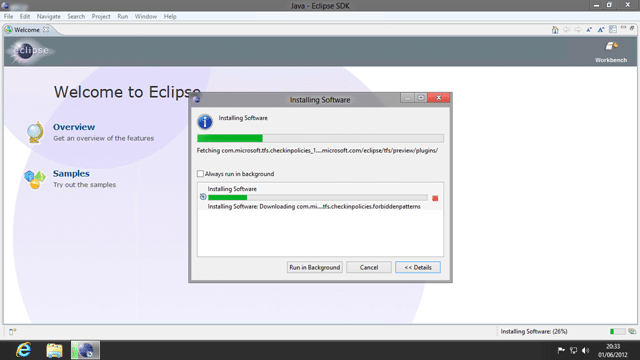This screenshot has height=360, width=640.
Task: Open the Project menu
Action: point(101,16)
